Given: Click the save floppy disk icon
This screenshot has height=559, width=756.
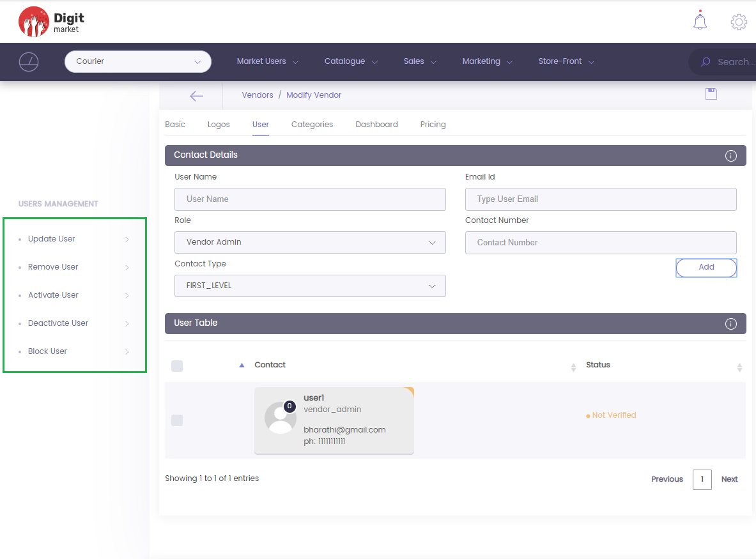Looking at the screenshot, I should click(711, 94).
